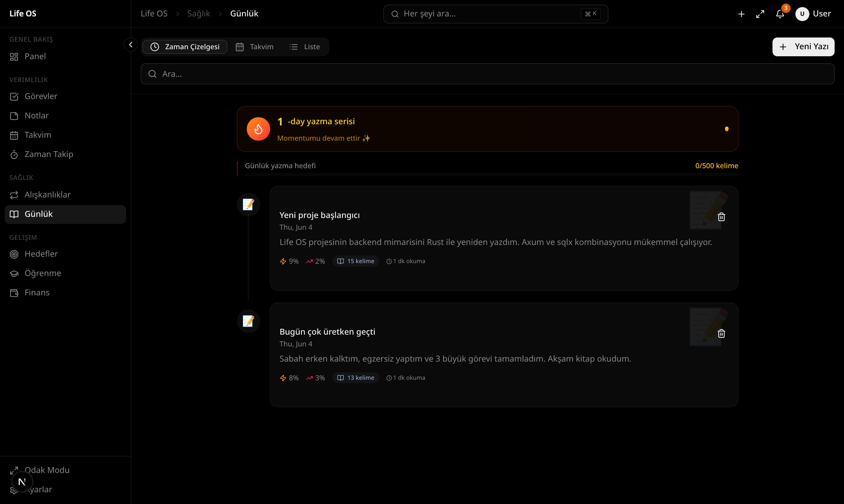Screen dimensions: 844x504
Task: Click Life OS breadcrumb link
Action: coord(154,13)
